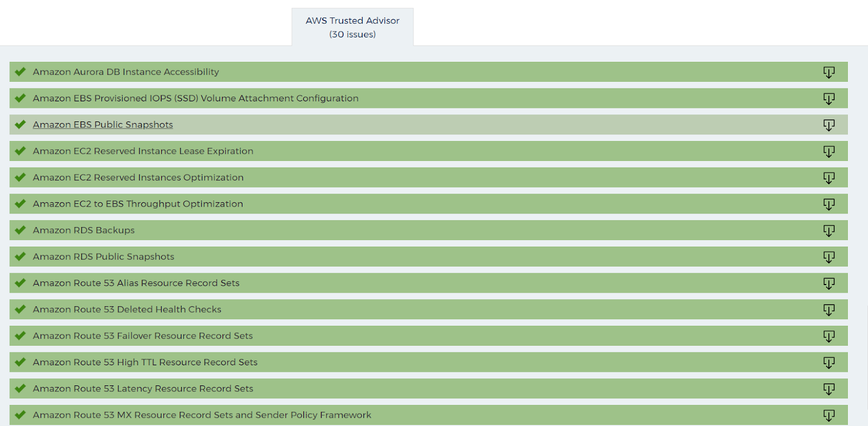Click checkmark beside Route 53 MX Record Sets

[x=21, y=415]
